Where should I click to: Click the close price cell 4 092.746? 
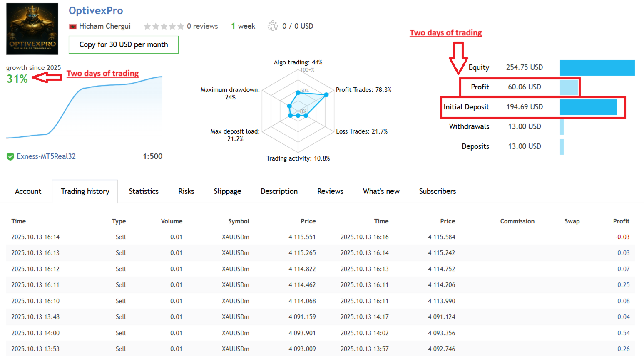coord(442,349)
